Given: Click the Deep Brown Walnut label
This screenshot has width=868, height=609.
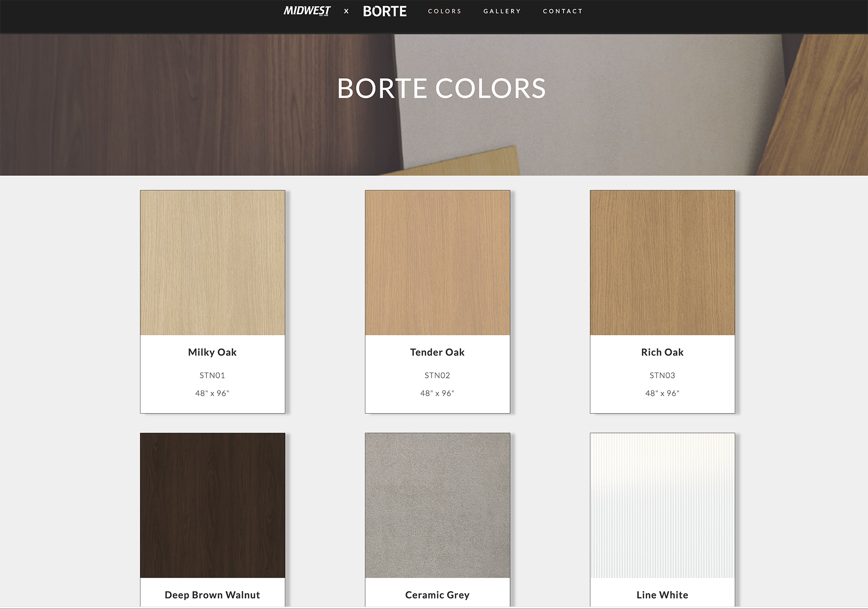Looking at the screenshot, I should (x=212, y=595).
